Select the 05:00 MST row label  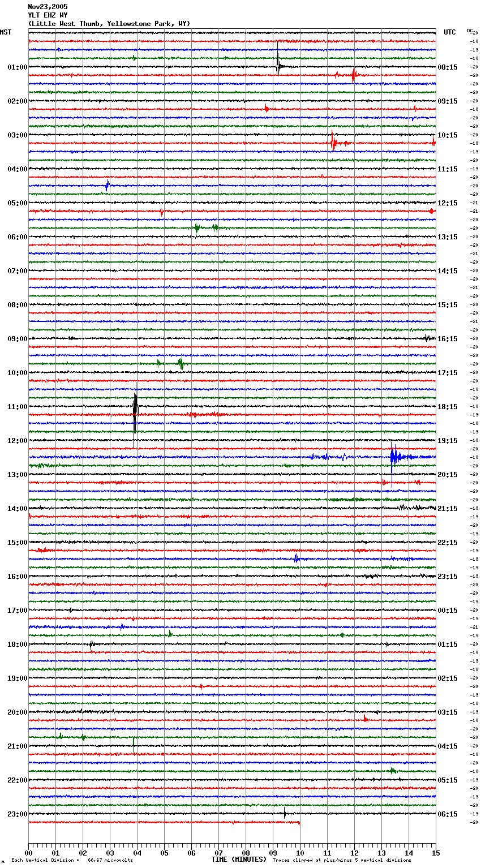pos(18,203)
